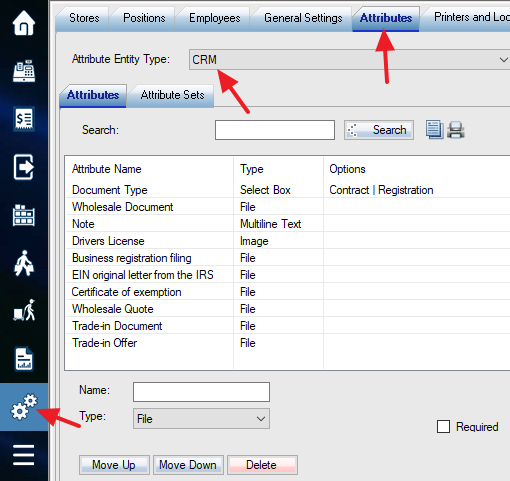Open the hamburger menu icon

coord(24,455)
